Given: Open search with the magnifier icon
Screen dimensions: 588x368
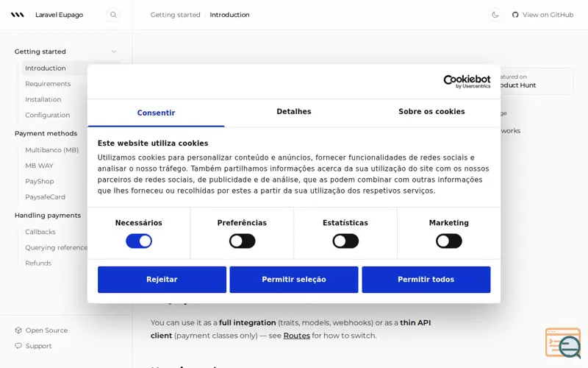Looking at the screenshot, I should click(x=113, y=15).
